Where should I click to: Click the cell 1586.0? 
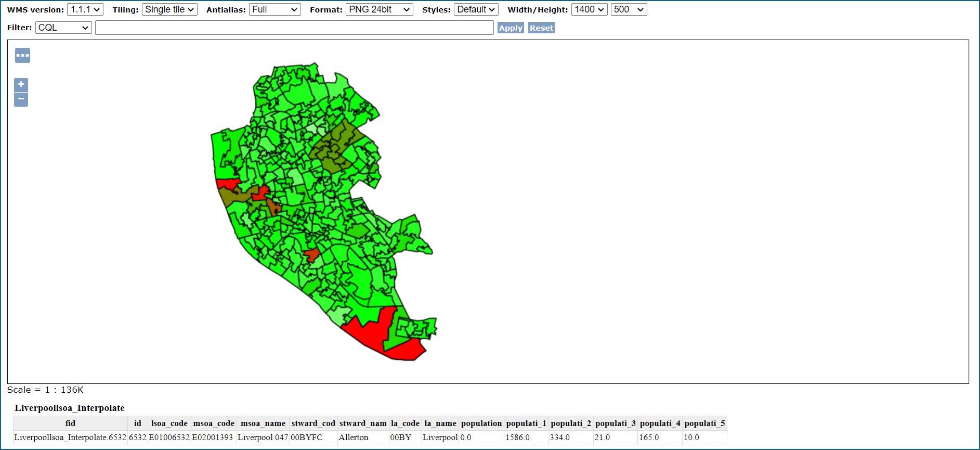[526, 438]
